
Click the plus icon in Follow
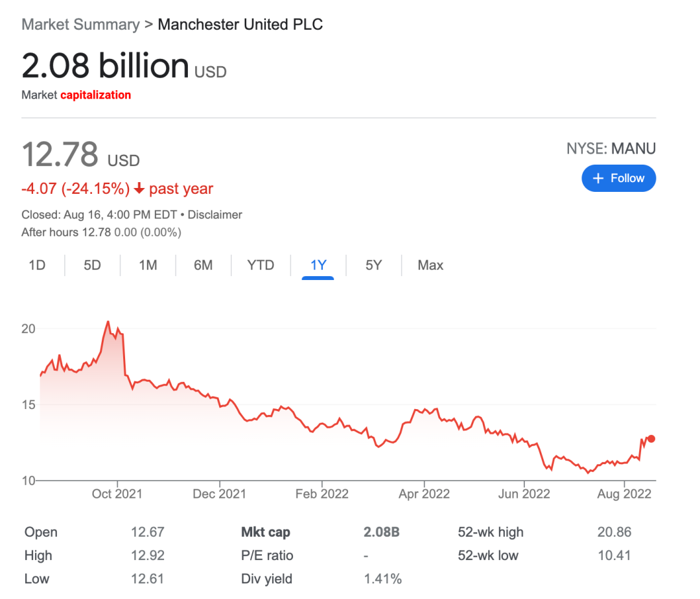[x=598, y=178]
